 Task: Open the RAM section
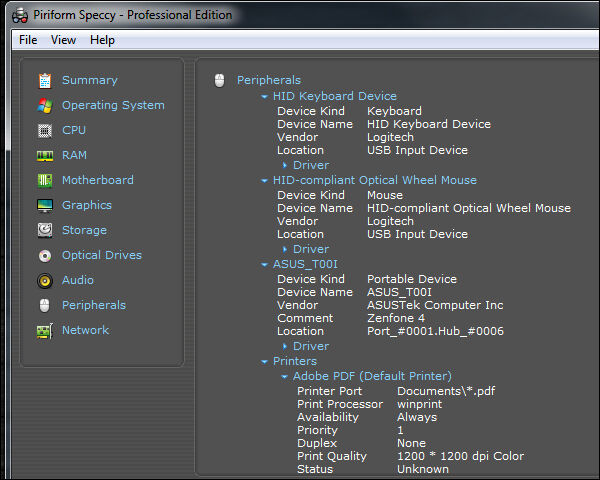coord(75,155)
